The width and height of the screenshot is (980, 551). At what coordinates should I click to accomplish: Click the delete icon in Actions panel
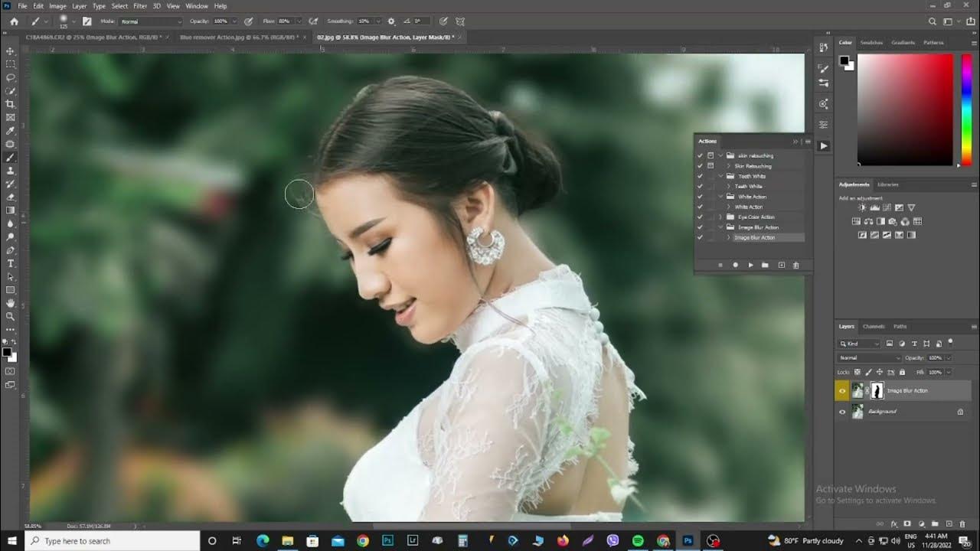click(x=795, y=265)
